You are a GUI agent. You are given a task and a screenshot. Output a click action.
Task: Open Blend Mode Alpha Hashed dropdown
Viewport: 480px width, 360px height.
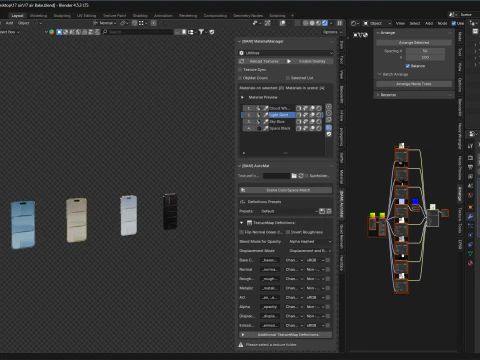(x=309, y=242)
